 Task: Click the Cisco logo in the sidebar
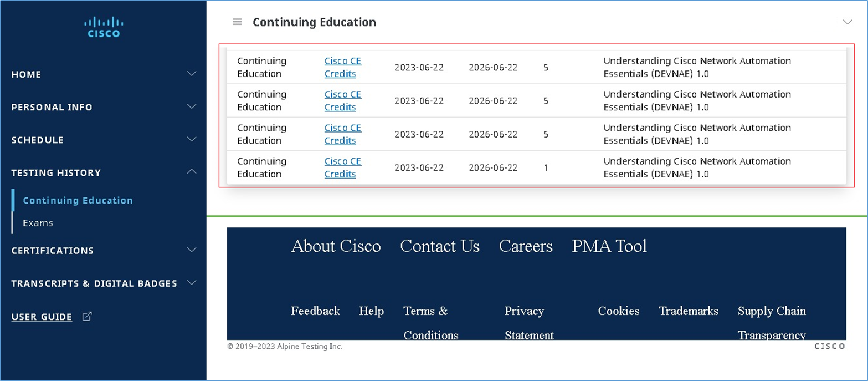click(x=103, y=24)
